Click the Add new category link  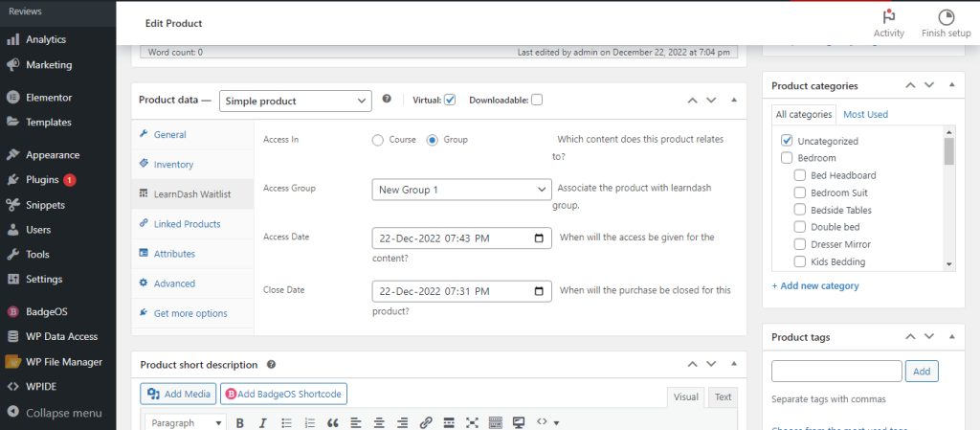pos(815,285)
